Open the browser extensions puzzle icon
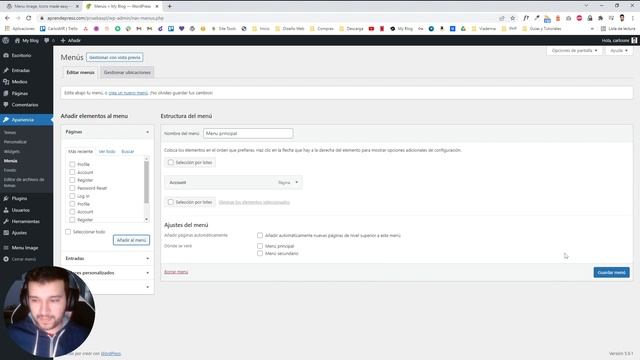Viewport: 640px width, 360px height. (x=600, y=18)
